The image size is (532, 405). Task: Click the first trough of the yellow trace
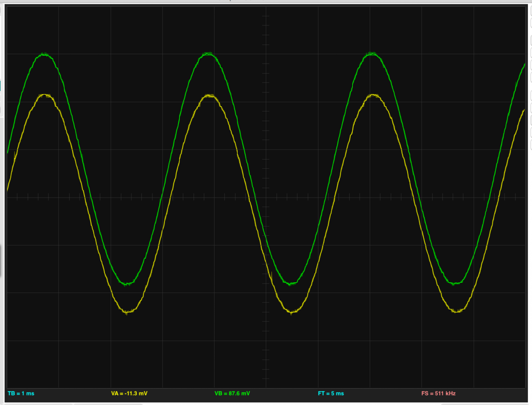(x=127, y=312)
